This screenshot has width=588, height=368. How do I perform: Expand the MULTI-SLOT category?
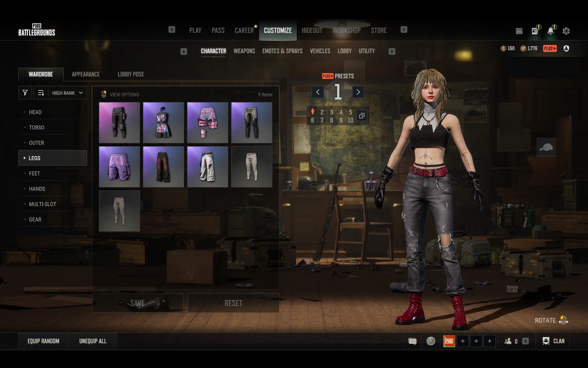click(53, 204)
